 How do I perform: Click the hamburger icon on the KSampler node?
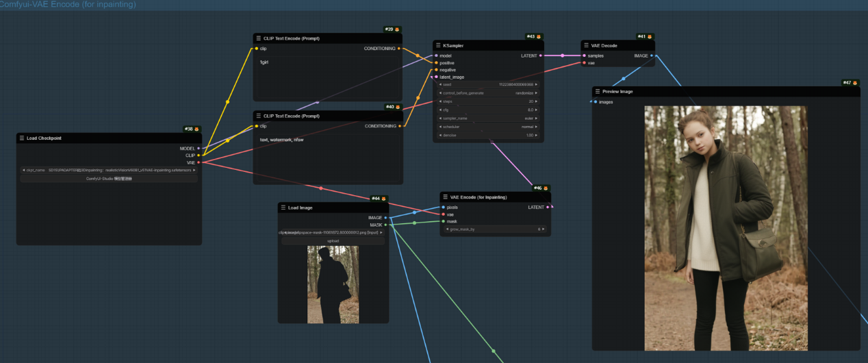[x=438, y=46]
